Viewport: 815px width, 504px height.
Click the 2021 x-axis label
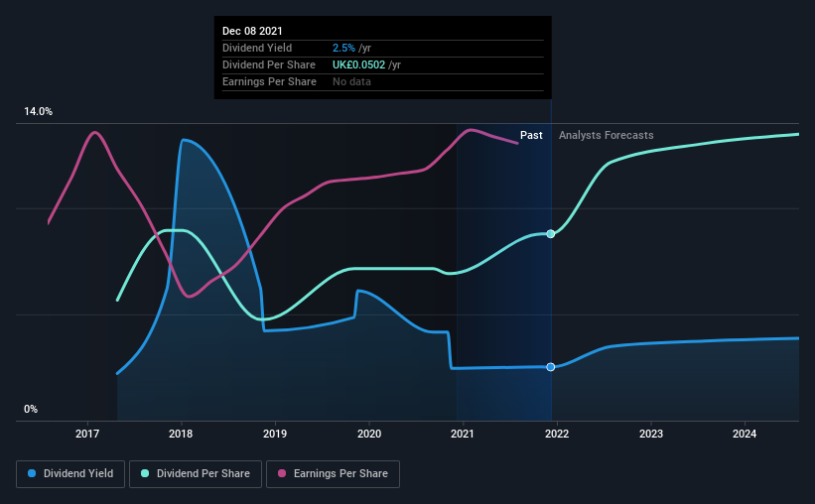point(463,434)
